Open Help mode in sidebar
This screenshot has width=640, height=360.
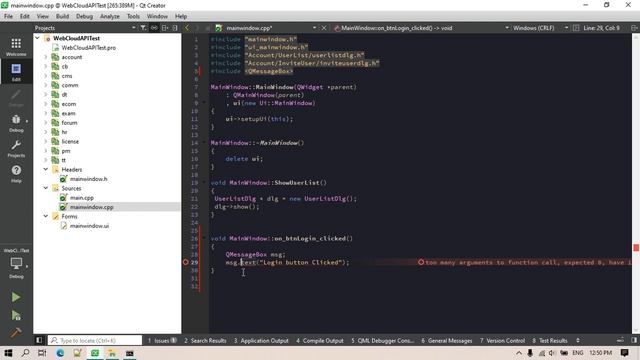(x=16, y=173)
